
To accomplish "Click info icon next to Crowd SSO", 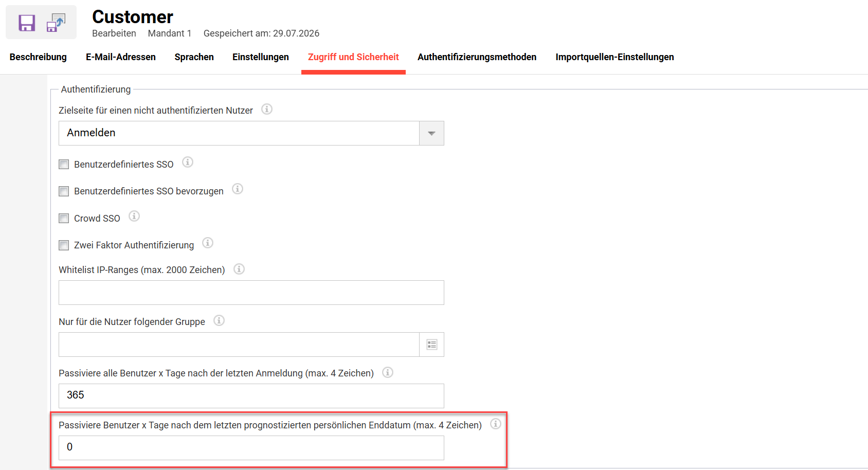I will (x=134, y=216).
